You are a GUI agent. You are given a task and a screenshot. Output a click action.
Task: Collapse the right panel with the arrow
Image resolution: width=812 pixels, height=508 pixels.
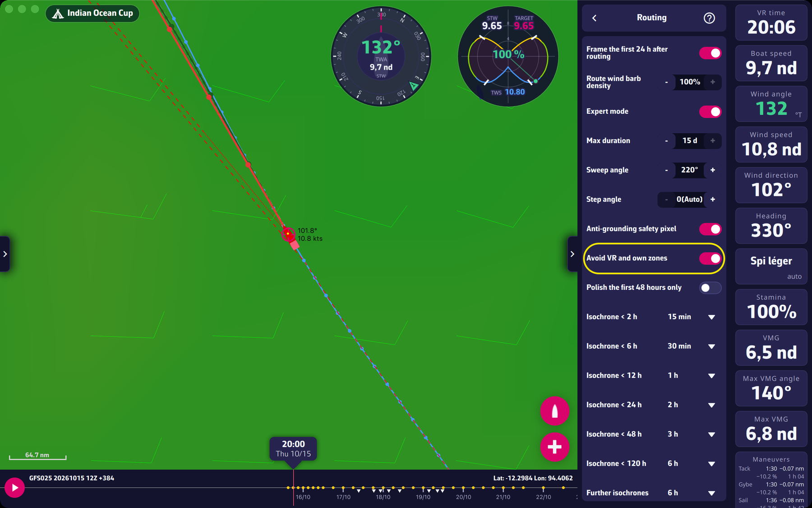coord(572,254)
